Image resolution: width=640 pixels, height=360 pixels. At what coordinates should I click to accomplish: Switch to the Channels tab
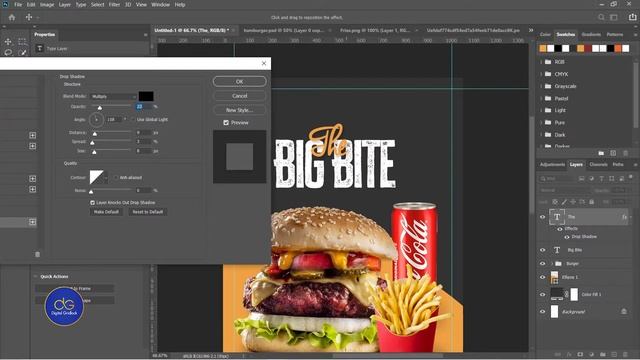click(x=598, y=164)
